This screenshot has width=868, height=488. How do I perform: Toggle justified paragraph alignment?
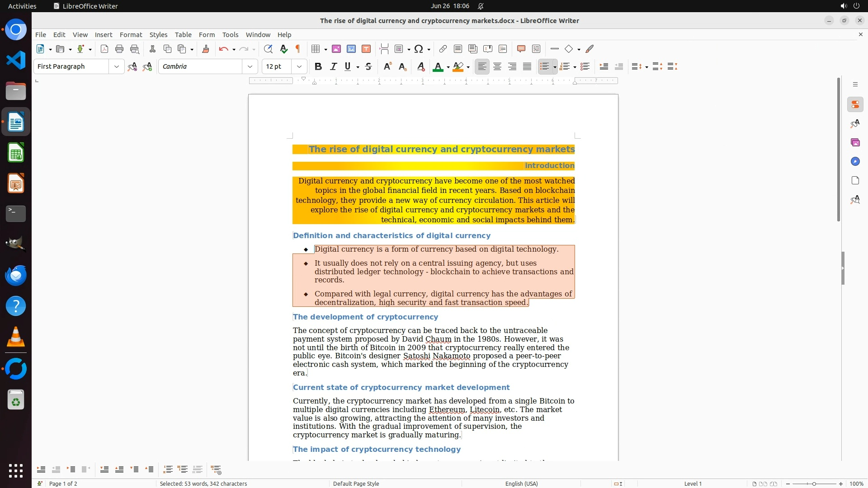point(527,66)
